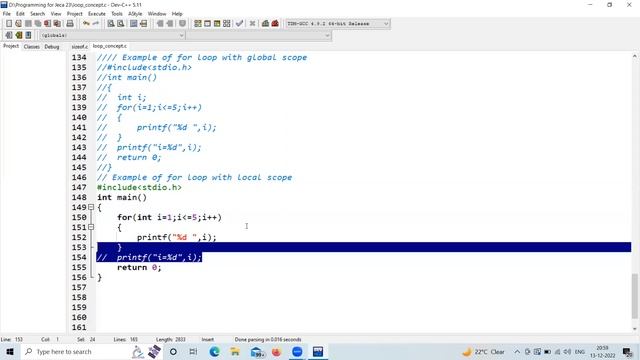Click 'Done parsing' status bar message

[x=268, y=340]
